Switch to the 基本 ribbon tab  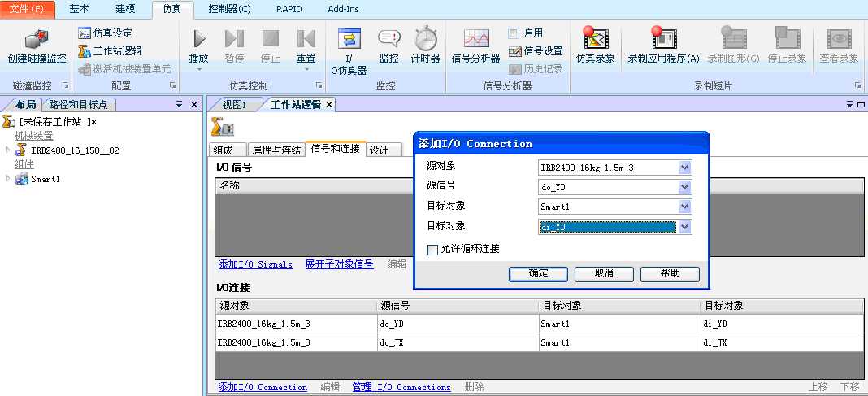click(79, 9)
